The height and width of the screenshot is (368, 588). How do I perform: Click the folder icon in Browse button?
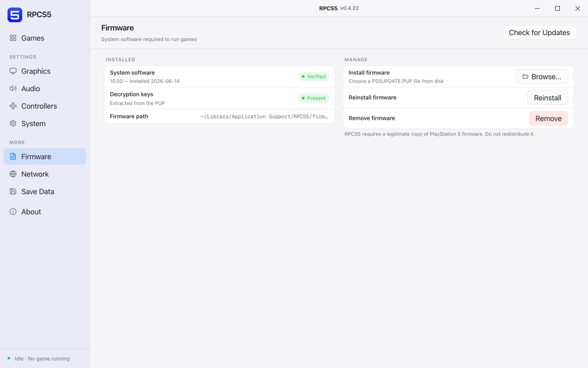pyautogui.click(x=525, y=76)
